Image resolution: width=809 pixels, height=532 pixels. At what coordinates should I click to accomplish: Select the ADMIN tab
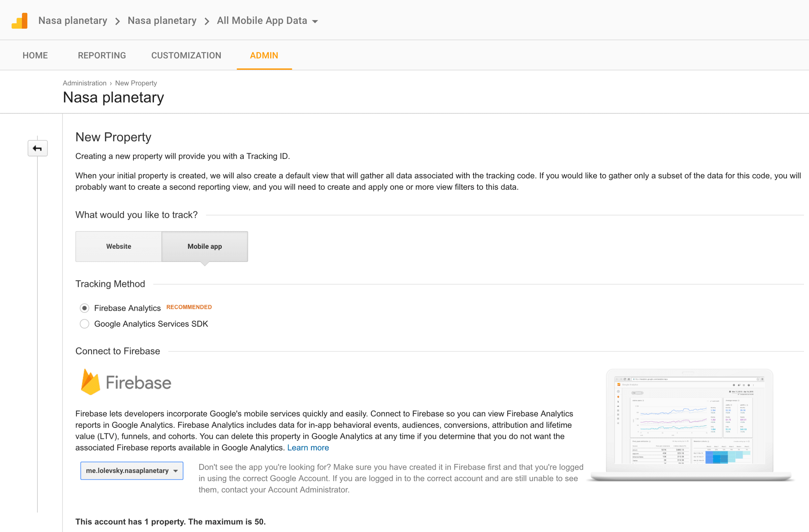coord(264,55)
